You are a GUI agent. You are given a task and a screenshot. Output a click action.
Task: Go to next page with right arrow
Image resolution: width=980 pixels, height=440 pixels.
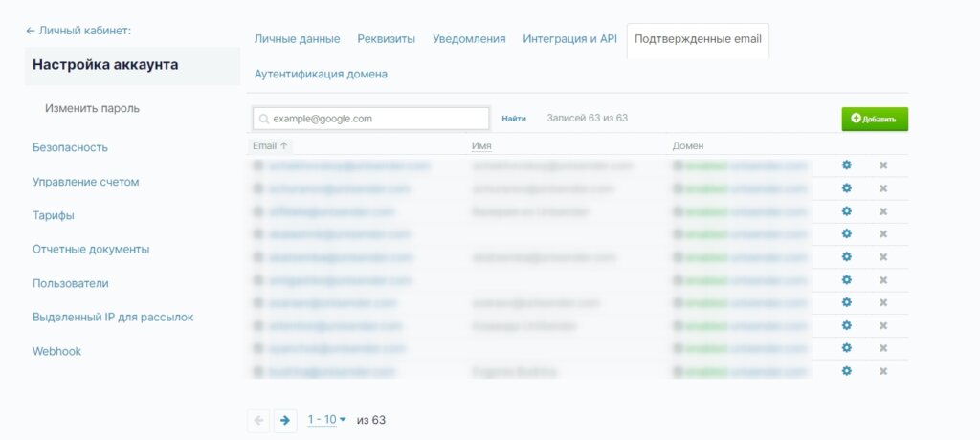pyautogui.click(x=285, y=420)
